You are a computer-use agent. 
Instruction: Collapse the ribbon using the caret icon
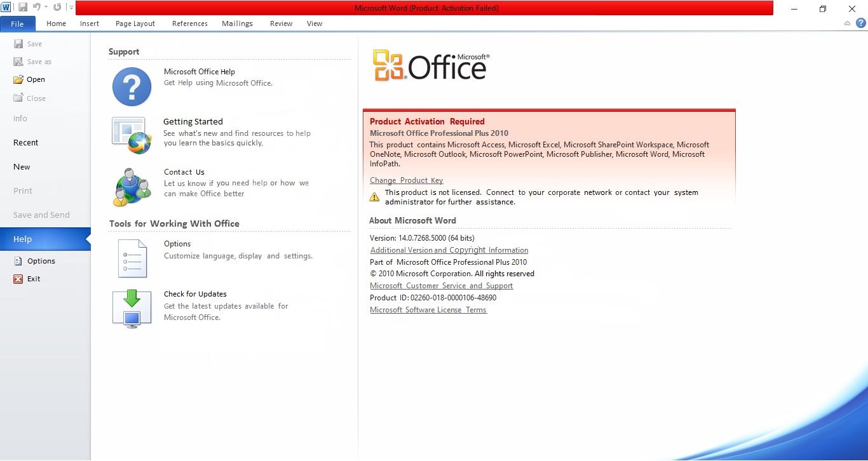pos(847,23)
